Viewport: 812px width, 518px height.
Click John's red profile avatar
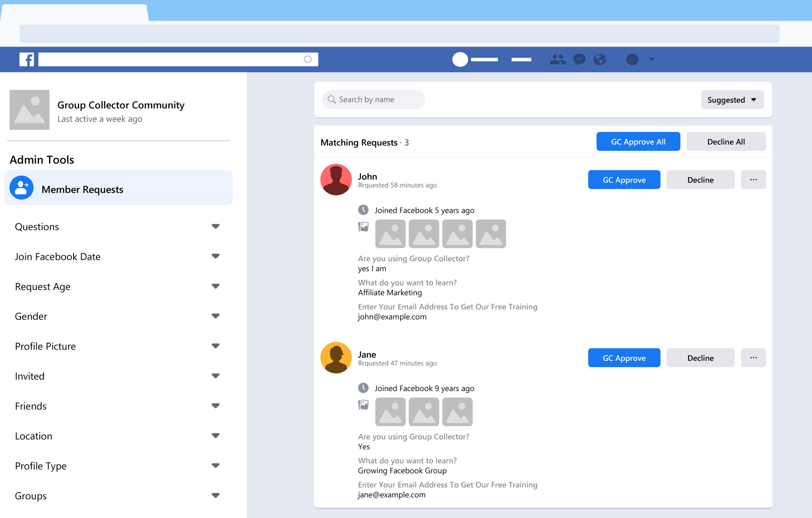336,180
